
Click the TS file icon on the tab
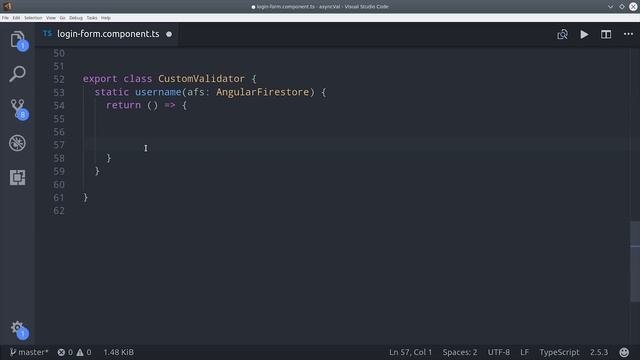pyautogui.click(x=47, y=34)
